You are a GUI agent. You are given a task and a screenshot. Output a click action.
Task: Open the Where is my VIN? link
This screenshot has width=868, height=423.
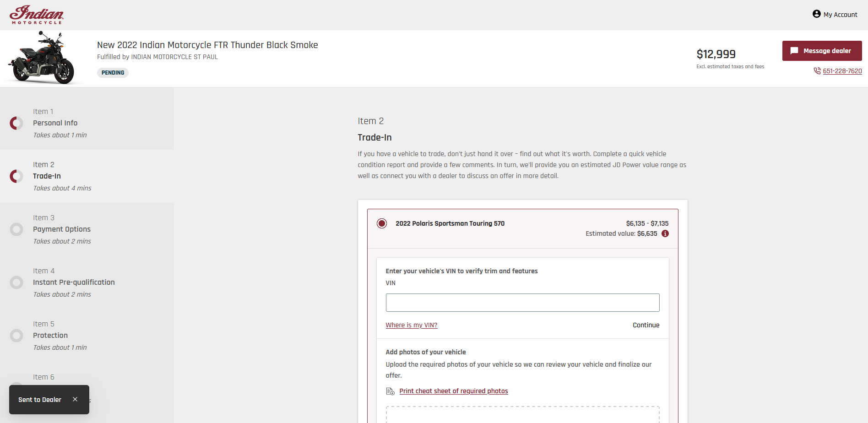411,325
